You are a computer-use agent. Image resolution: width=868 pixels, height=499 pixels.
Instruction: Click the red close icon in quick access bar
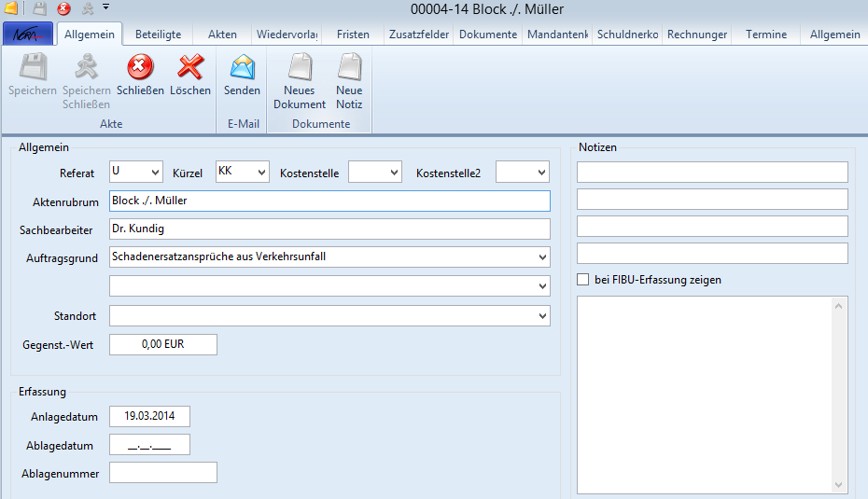(63, 8)
